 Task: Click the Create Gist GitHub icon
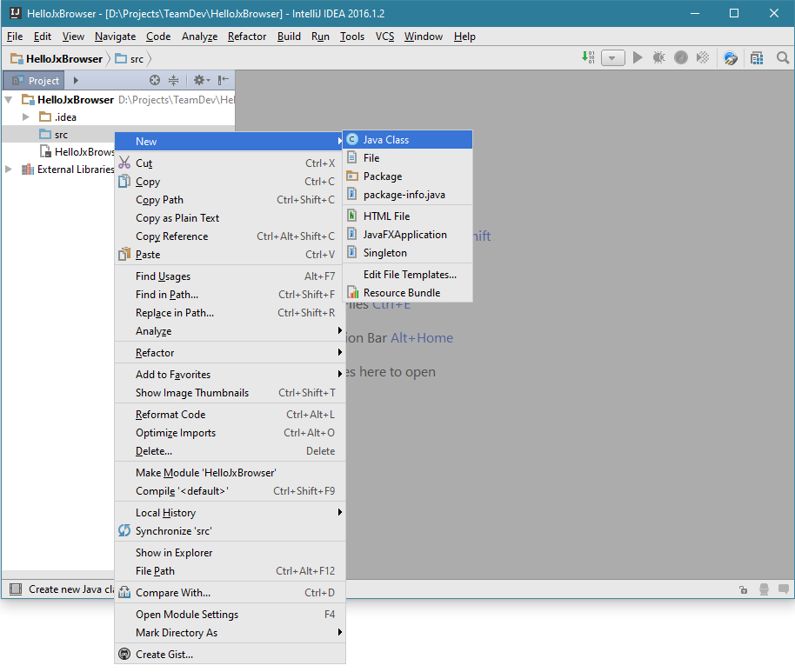click(124, 654)
